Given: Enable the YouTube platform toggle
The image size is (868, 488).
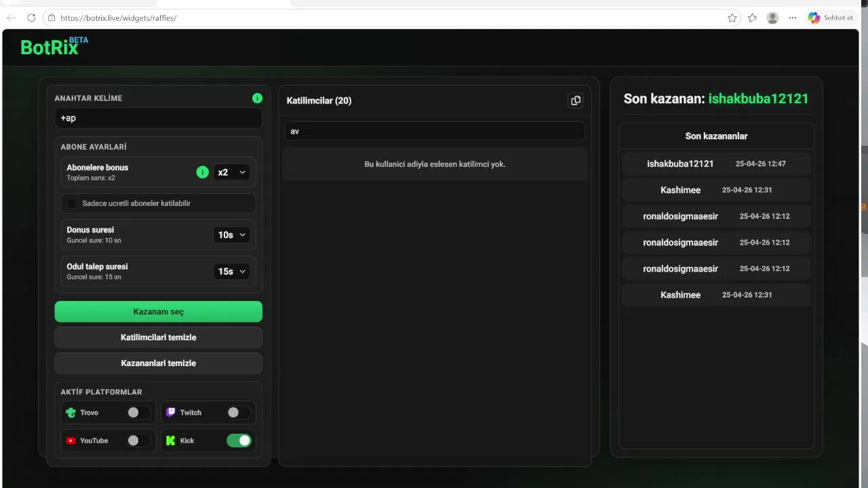Looking at the screenshot, I should click(x=138, y=441).
